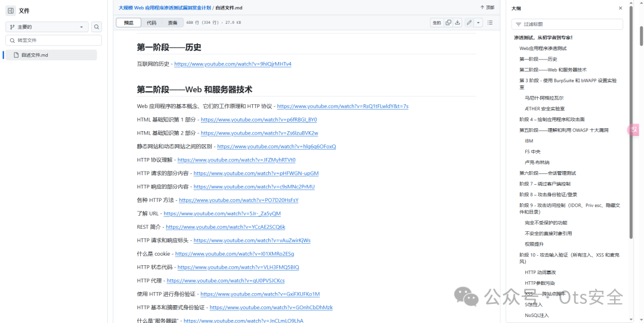The image size is (644, 323).
Task: Click the search files magnifier button
Action: click(97, 27)
